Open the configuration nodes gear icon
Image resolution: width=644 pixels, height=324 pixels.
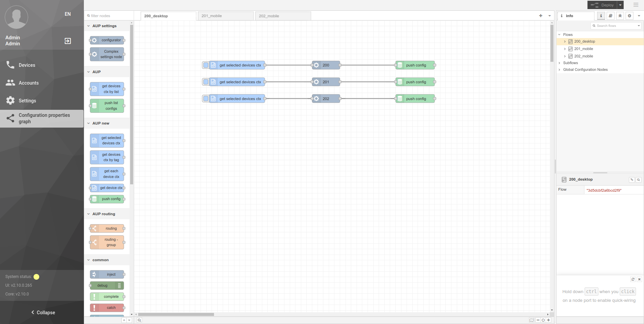[630, 16]
